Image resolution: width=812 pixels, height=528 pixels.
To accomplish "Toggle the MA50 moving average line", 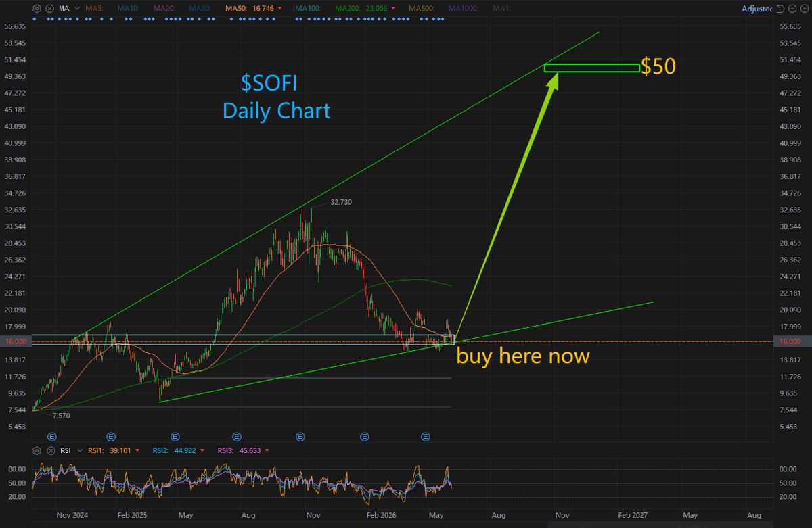I will [x=236, y=9].
